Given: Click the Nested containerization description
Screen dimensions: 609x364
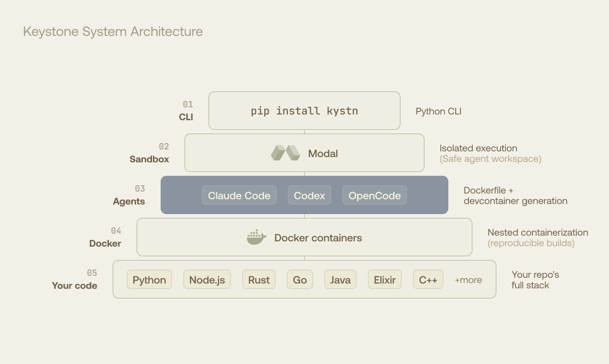Looking at the screenshot, I should coord(538,233).
